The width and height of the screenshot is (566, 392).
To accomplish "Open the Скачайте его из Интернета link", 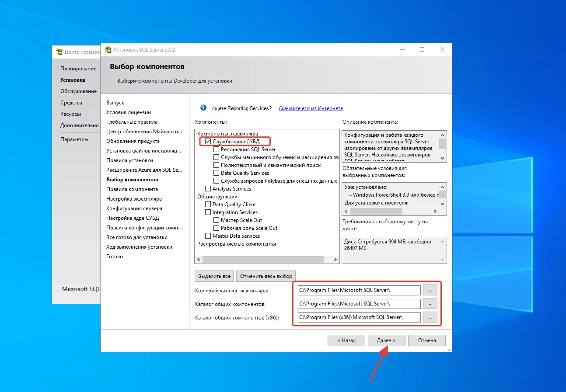I will pyautogui.click(x=311, y=108).
